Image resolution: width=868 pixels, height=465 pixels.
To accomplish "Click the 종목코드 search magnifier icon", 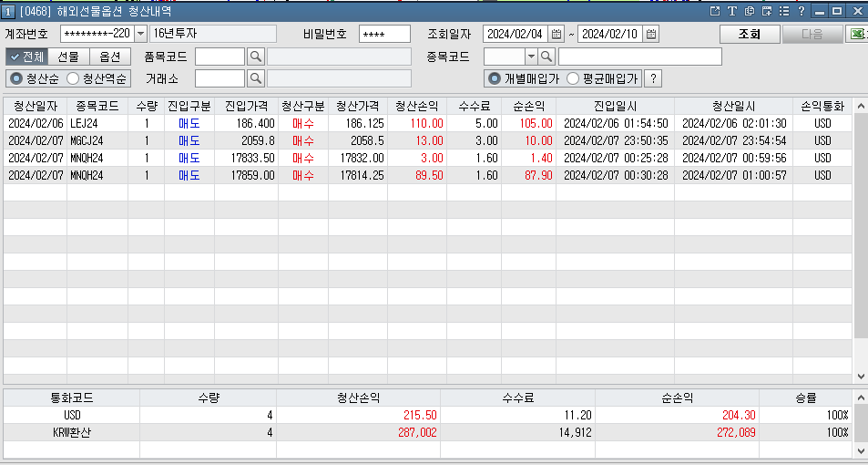I will [546, 57].
